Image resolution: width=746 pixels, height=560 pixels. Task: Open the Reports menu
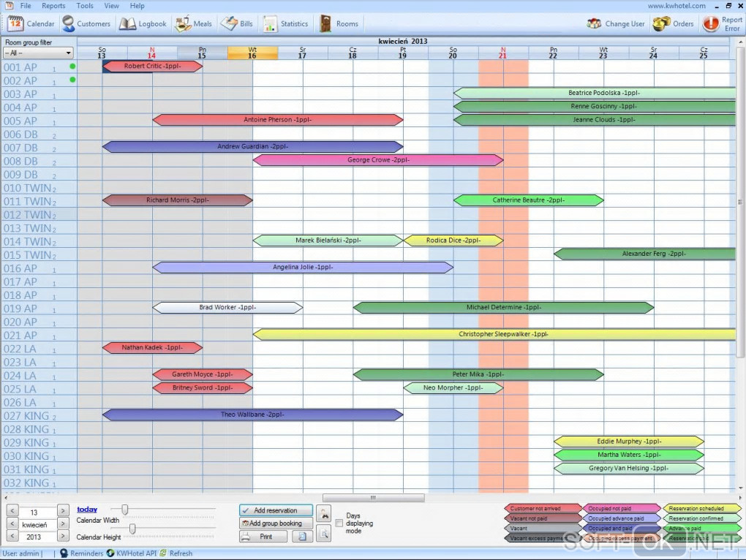click(x=53, y=6)
